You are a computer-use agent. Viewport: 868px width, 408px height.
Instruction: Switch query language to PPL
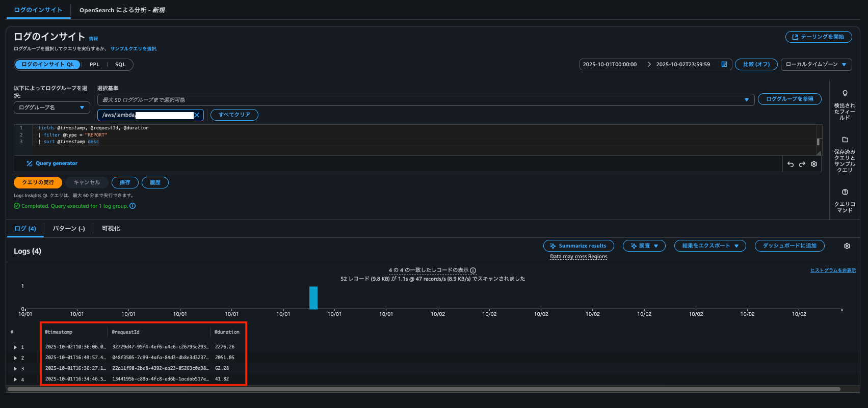pyautogui.click(x=94, y=65)
